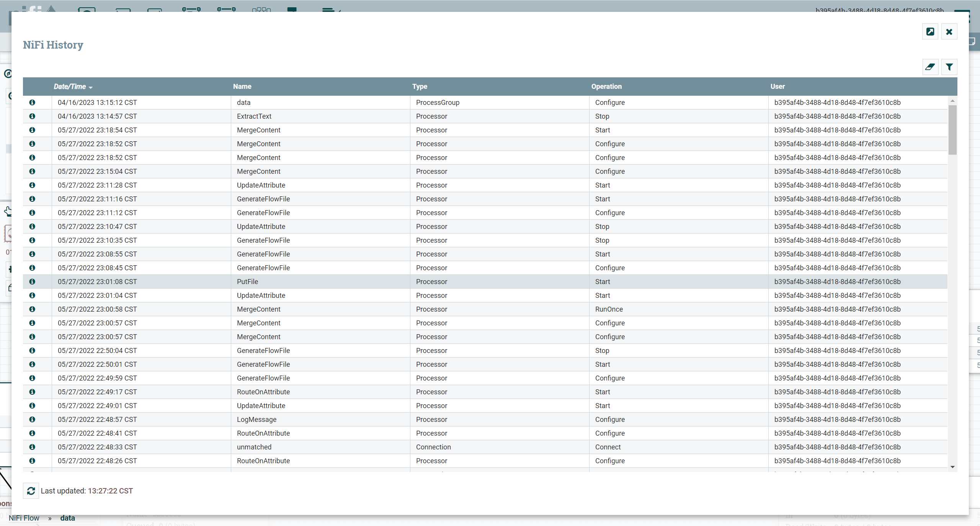Refresh the history table

[31, 491]
